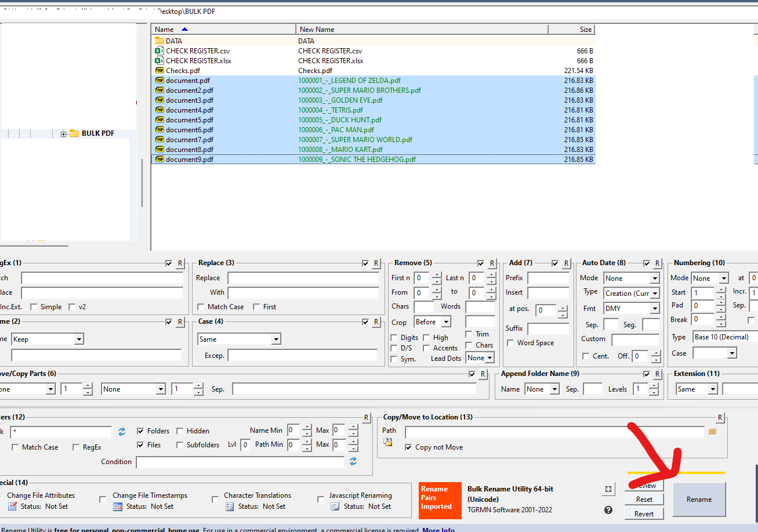
Task: Click the Size column header
Action: tap(585, 29)
